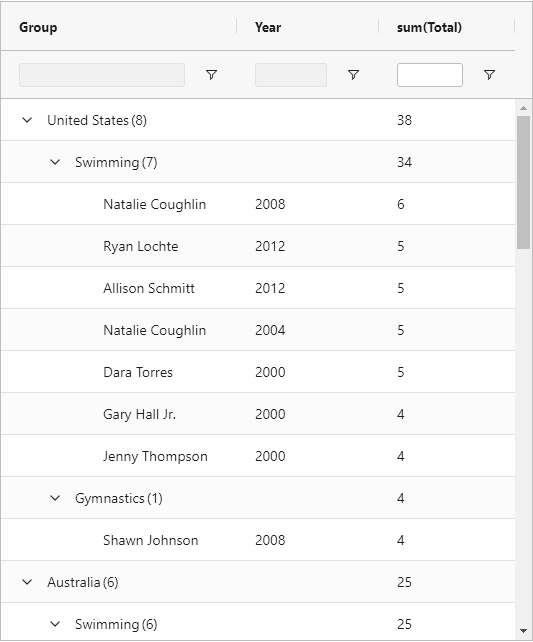Collapse the Australia (6) group
533x642 pixels.
pos(27,582)
